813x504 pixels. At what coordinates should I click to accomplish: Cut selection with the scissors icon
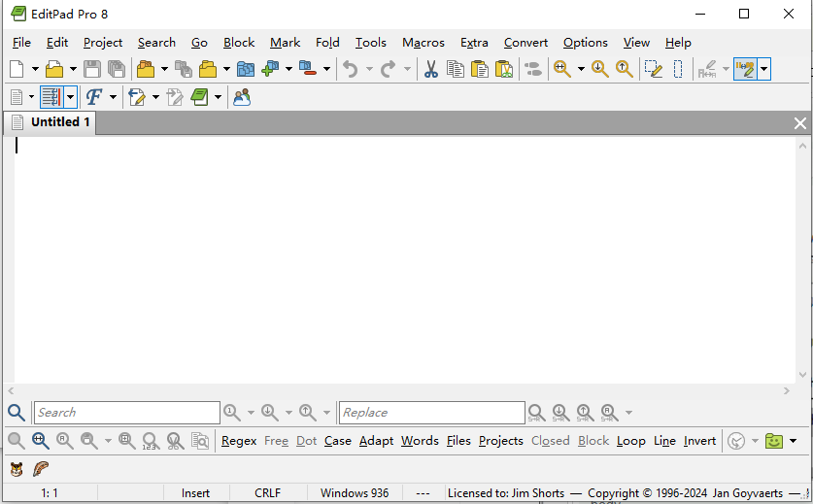(x=431, y=69)
